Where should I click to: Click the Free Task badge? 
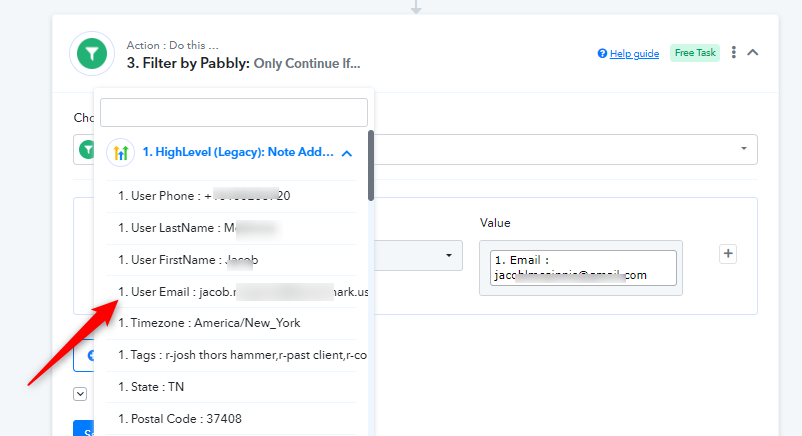coord(695,53)
